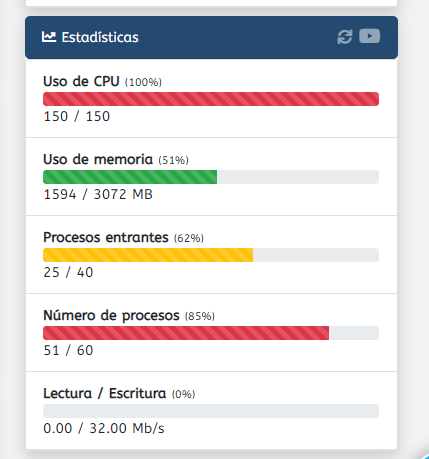
Task: Click the 150 / 150 CPU value
Action: point(77,116)
